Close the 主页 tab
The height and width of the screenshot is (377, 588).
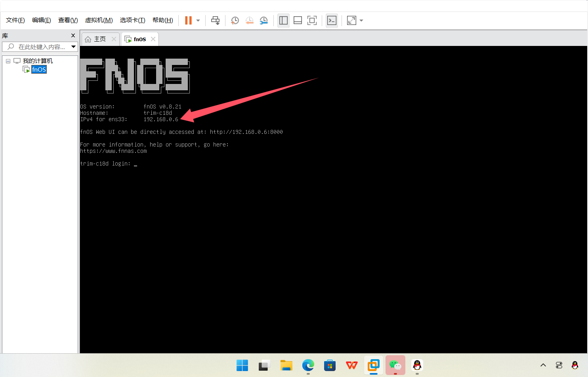[x=114, y=39]
